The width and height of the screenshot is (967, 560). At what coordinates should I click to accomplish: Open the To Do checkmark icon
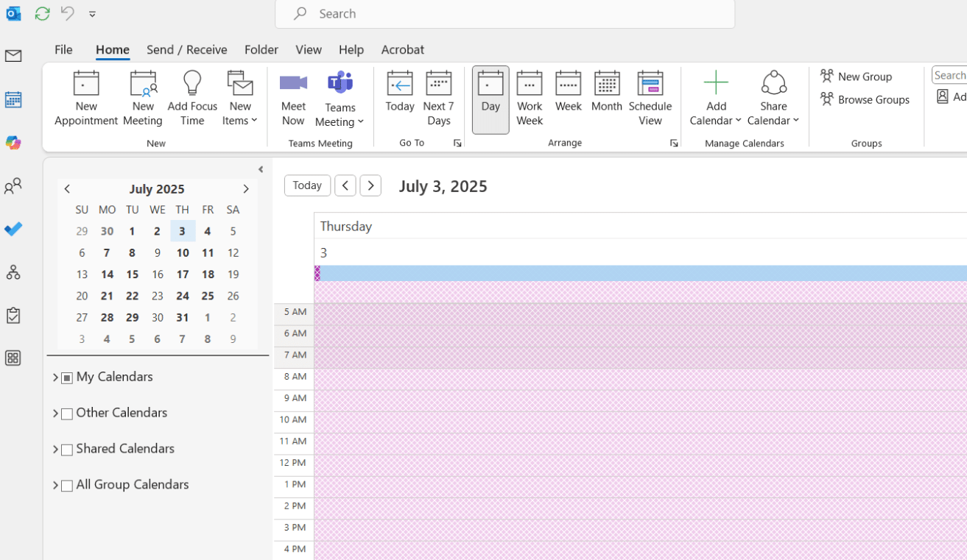click(x=13, y=229)
